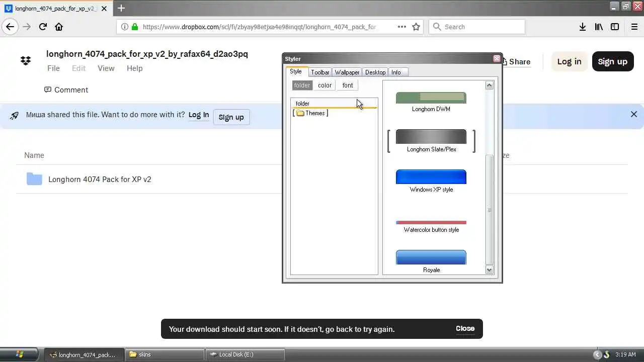Click the style list scrollbar thumb
The width and height of the screenshot is (644, 362).
click(x=489, y=210)
